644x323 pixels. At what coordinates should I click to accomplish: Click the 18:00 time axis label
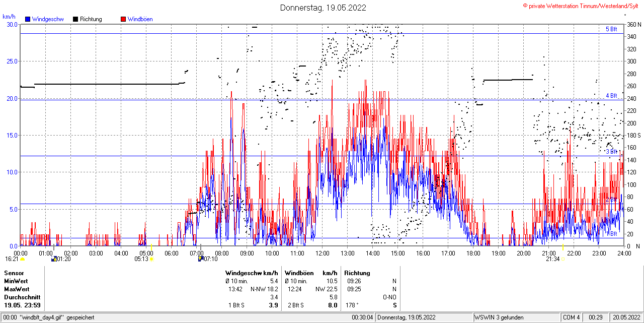[473, 253]
